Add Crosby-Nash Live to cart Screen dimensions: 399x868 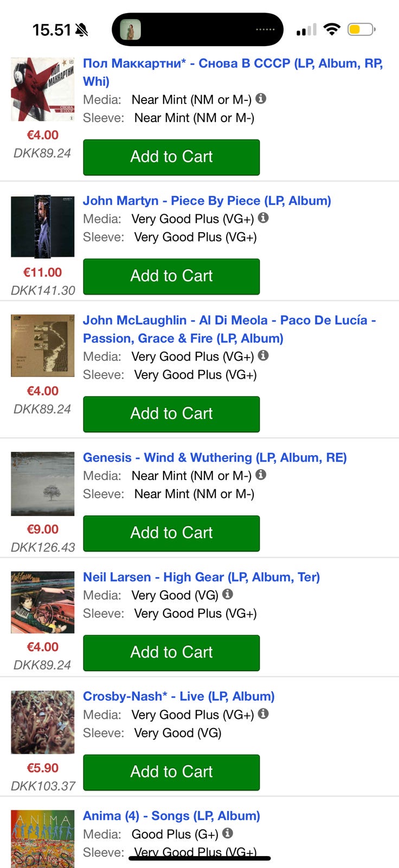(171, 771)
